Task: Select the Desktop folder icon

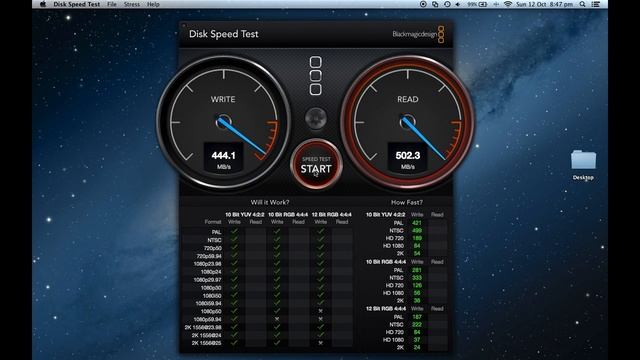Action: 583,164
